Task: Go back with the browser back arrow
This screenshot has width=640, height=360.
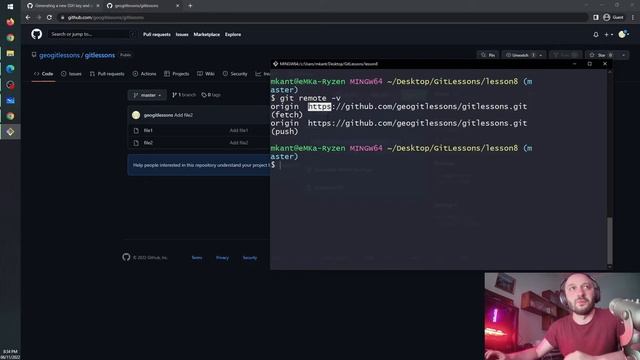Action: (x=28, y=18)
